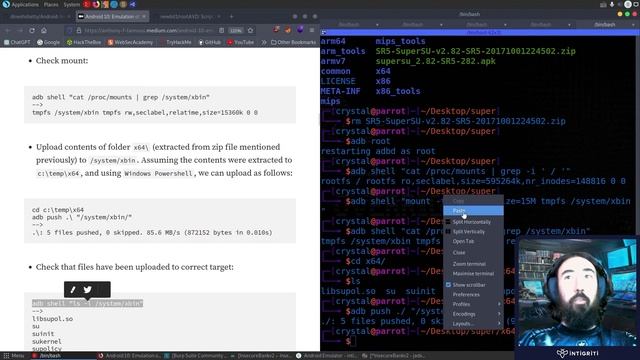Viewport: 640px width, 360px height.
Task: Open the TryHackMe bookmark
Action: (x=176, y=42)
